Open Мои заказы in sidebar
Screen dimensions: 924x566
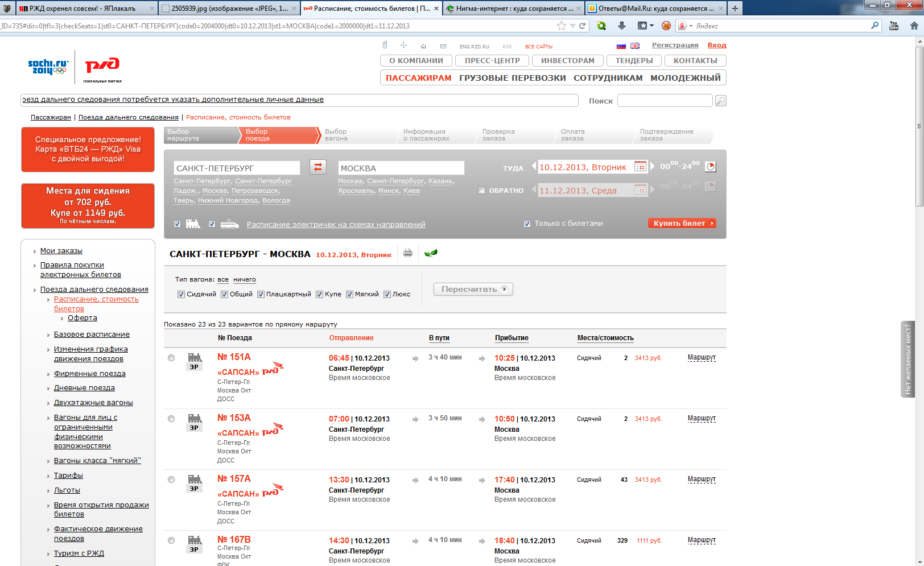click(x=61, y=250)
